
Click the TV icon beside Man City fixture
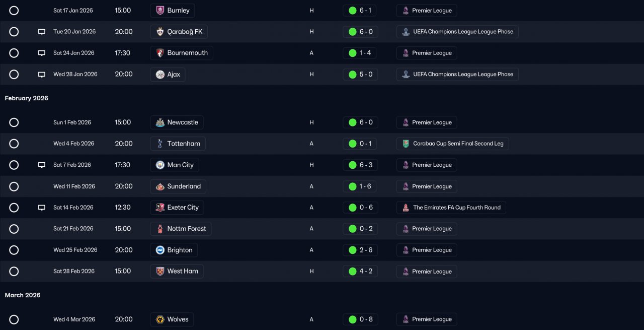[x=42, y=165]
